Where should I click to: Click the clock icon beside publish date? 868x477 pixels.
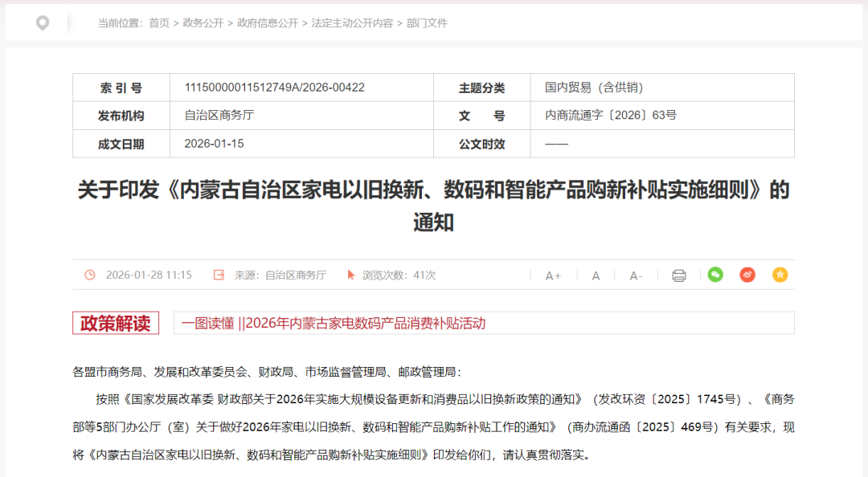click(x=90, y=275)
